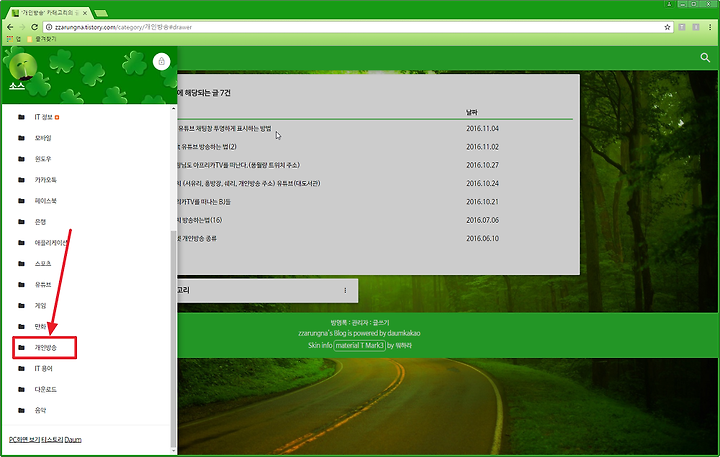Click the Chrome user profile button in title bar
The image size is (720, 457).
coord(669,4)
